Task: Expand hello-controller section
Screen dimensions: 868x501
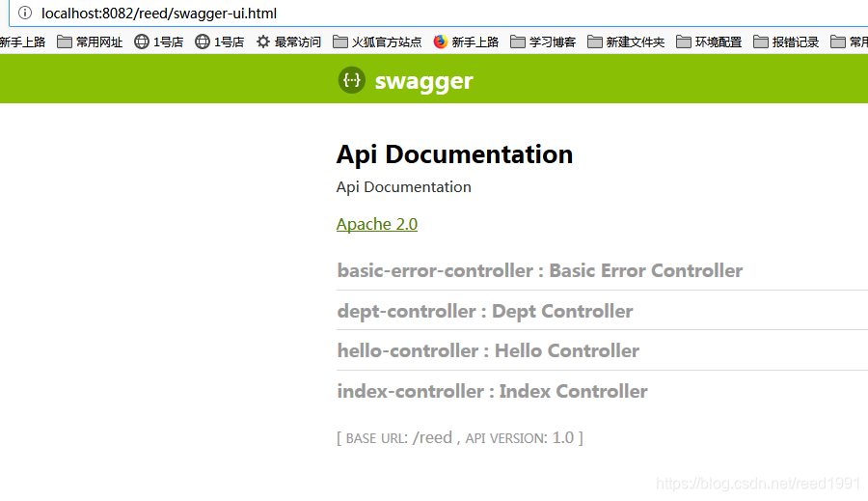Action: tap(488, 350)
